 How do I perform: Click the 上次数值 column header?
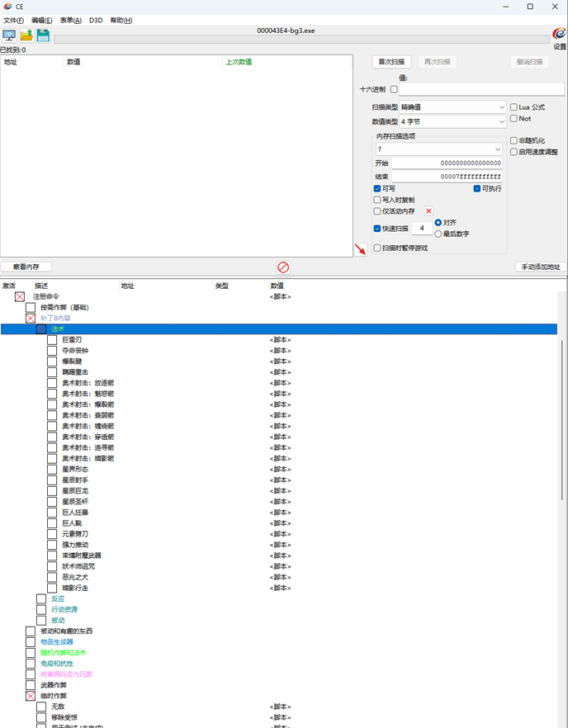pos(239,62)
